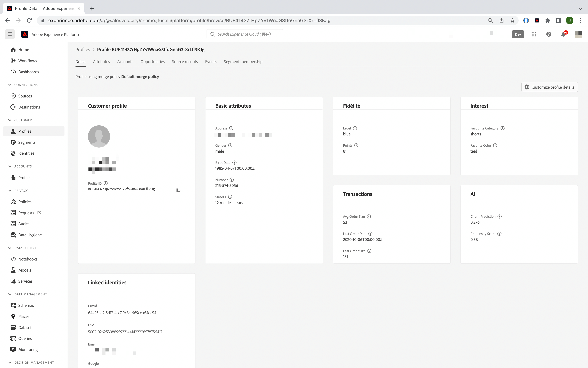This screenshot has height=368, width=588.
Task: Show info for Last Order Size
Action: coord(370,251)
